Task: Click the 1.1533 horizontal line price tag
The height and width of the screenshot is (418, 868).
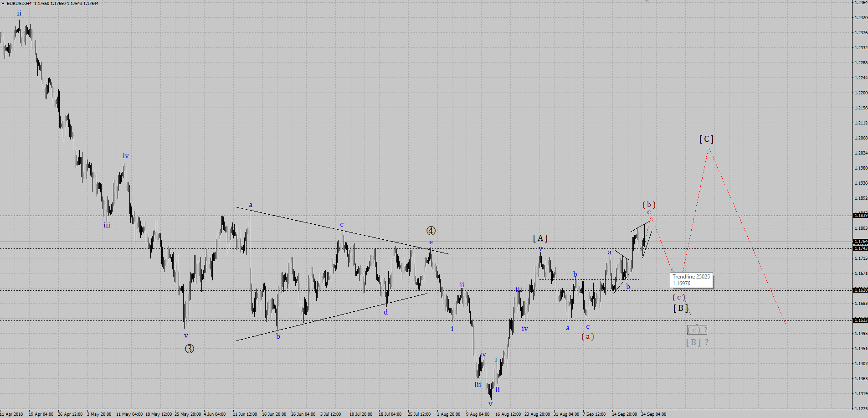Action: click(860, 320)
